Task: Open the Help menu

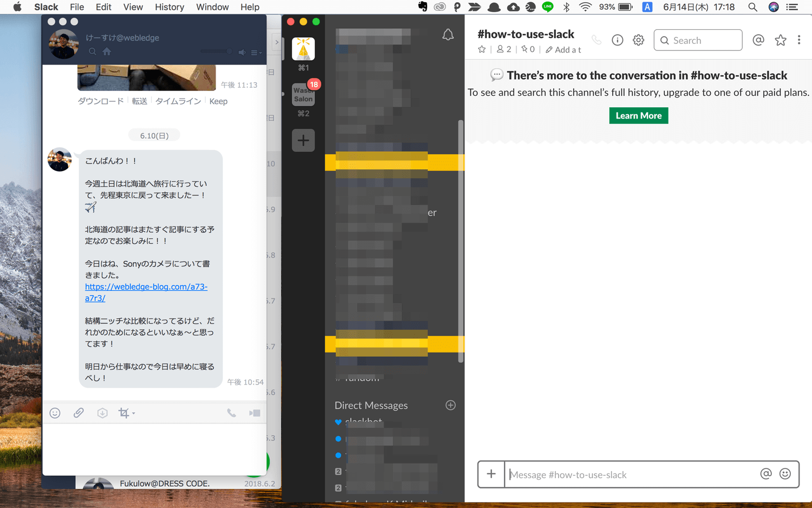Action: (x=250, y=7)
